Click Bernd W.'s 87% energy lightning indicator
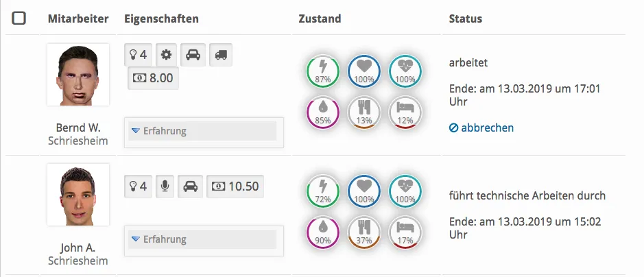Image resolution: width=644 pixels, height=277 pixels. pos(322,69)
